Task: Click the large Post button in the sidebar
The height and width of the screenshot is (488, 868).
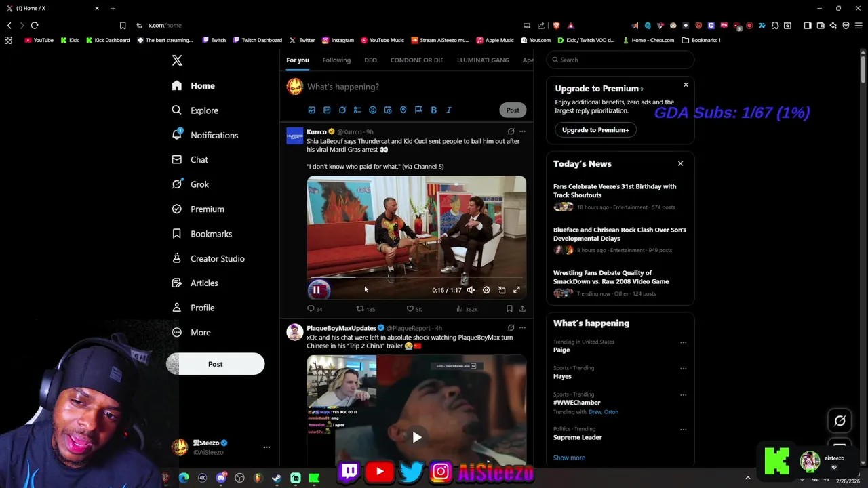Action: [x=215, y=364]
